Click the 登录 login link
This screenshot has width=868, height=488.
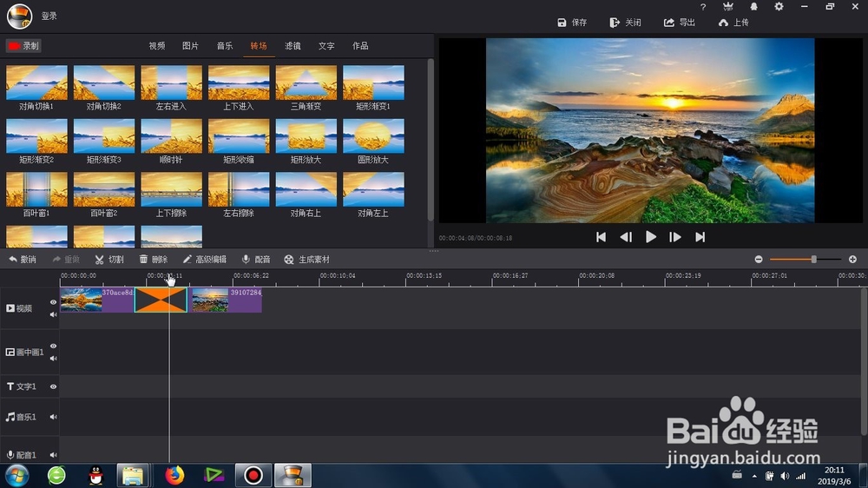pos(49,16)
